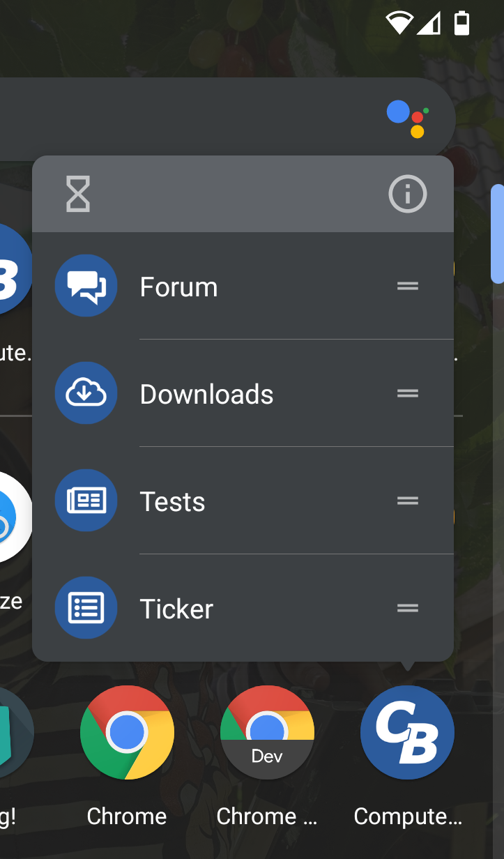Click the drag handle beside Ticker
Image resolution: width=504 pixels, height=859 pixels.
click(x=408, y=608)
